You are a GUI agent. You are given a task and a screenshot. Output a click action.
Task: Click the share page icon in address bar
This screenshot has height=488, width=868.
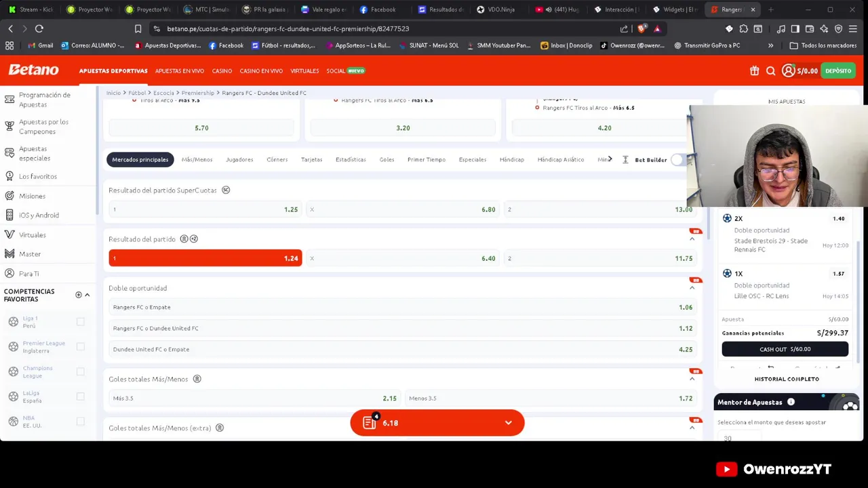[x=624, y=28]
